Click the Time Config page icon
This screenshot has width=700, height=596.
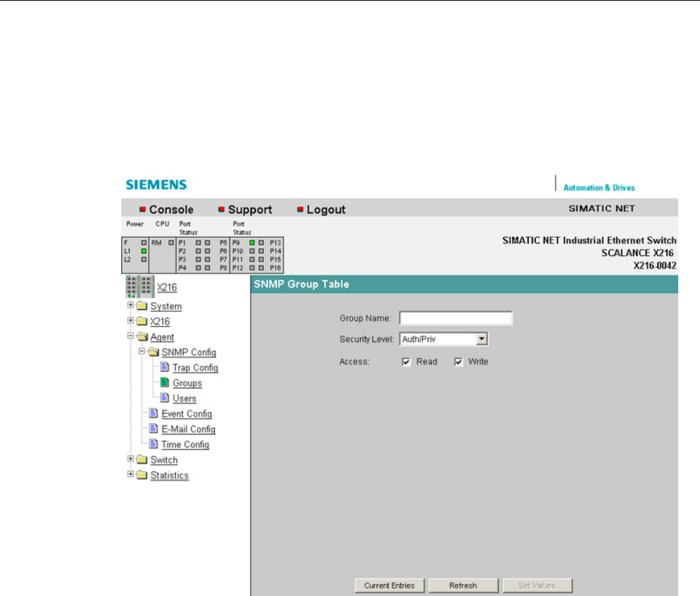point(154,443)
